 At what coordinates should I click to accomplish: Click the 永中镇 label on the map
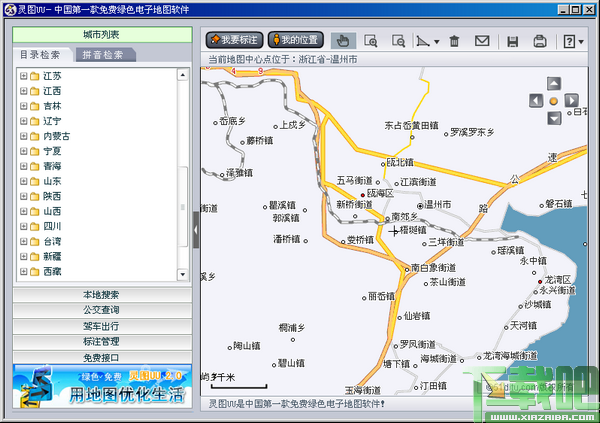(533, 261)
